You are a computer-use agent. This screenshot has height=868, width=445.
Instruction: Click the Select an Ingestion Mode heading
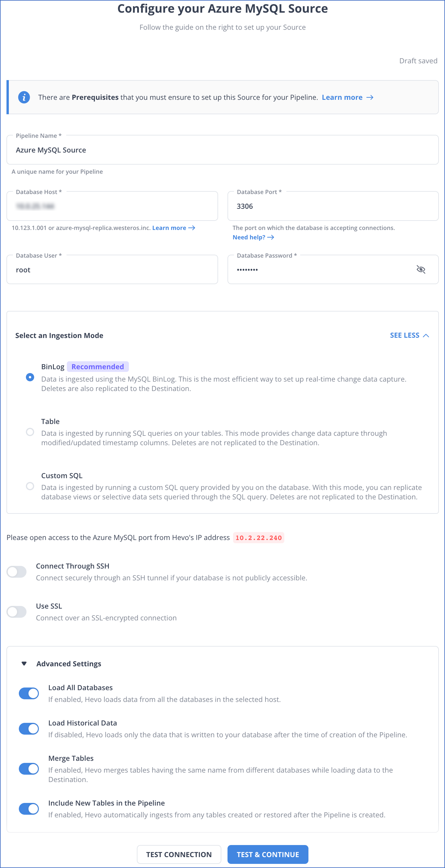click(59, 336)
